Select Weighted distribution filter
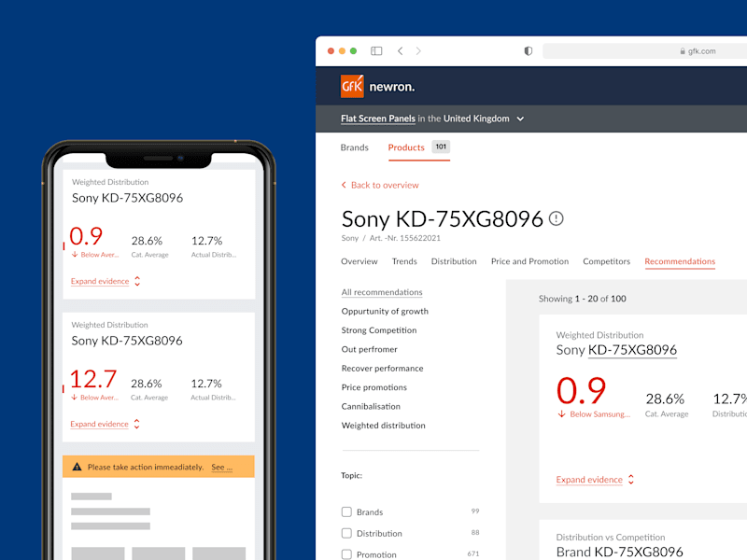 383,426
